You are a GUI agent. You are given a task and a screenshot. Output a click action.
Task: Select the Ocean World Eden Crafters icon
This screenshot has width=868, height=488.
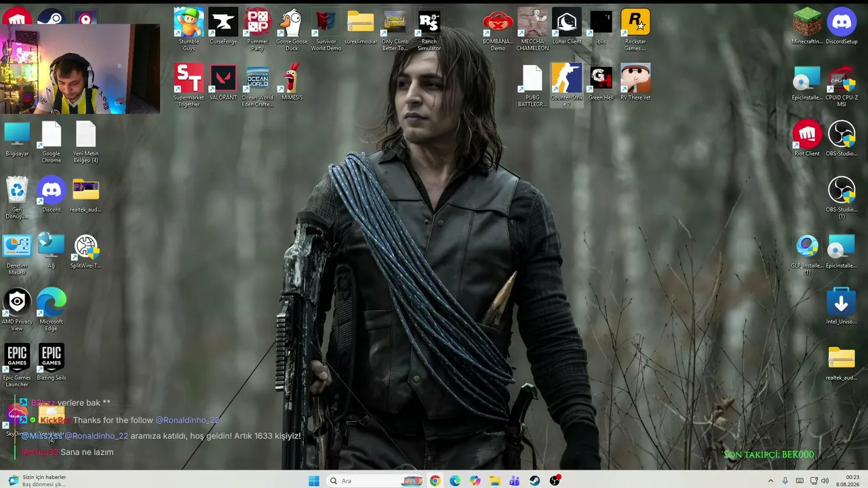click(x=258, y=85)
